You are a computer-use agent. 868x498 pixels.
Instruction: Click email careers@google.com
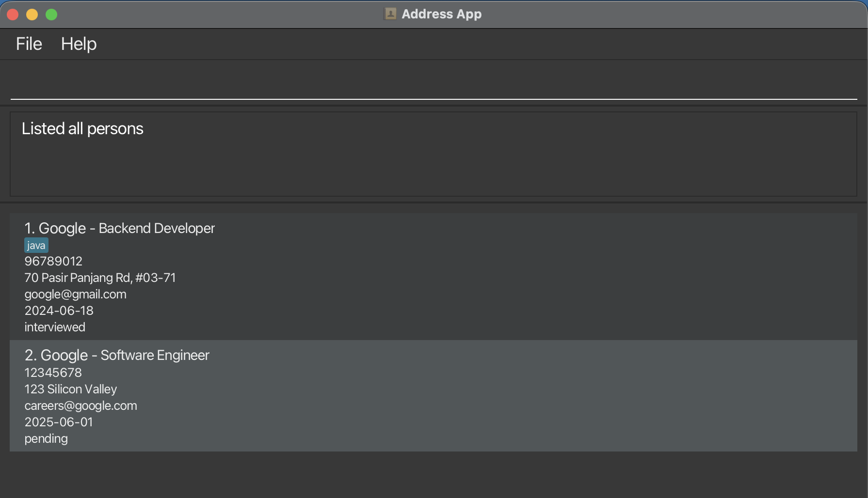(x=80, y=405)
